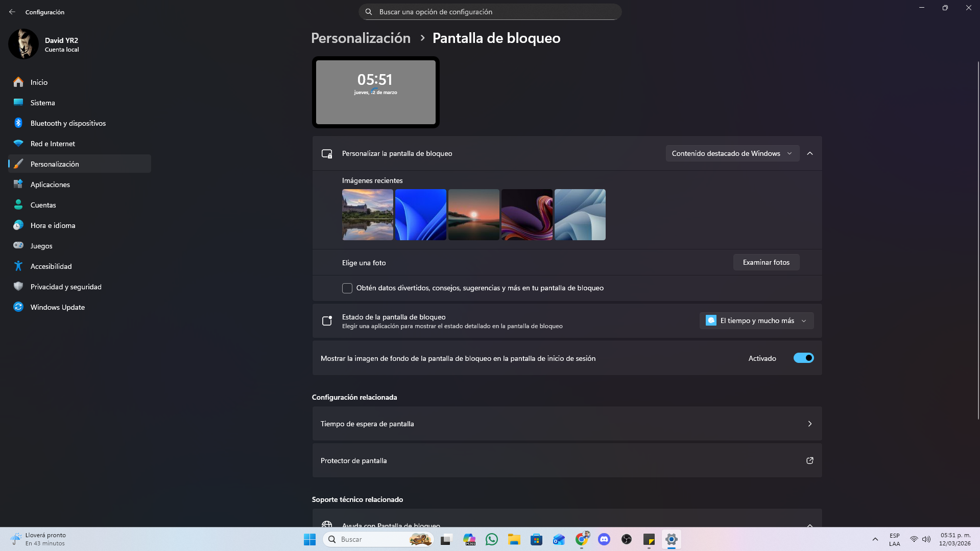Open Cuentas settings
The image size is (980, 551).
coord(80,205)
